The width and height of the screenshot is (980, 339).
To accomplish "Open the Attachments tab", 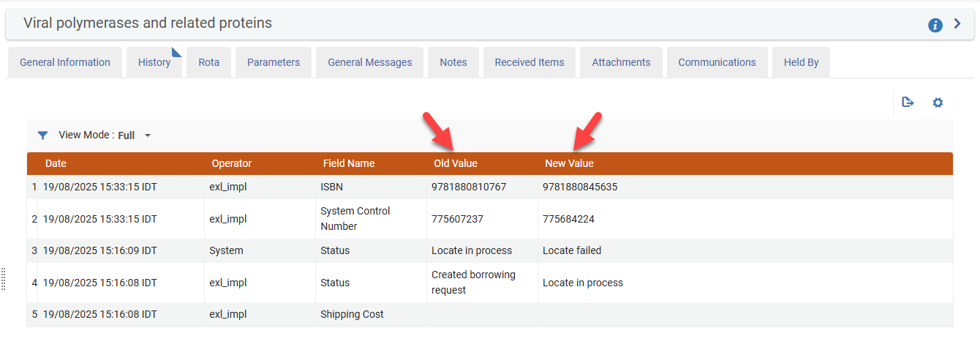I will 621,62.
